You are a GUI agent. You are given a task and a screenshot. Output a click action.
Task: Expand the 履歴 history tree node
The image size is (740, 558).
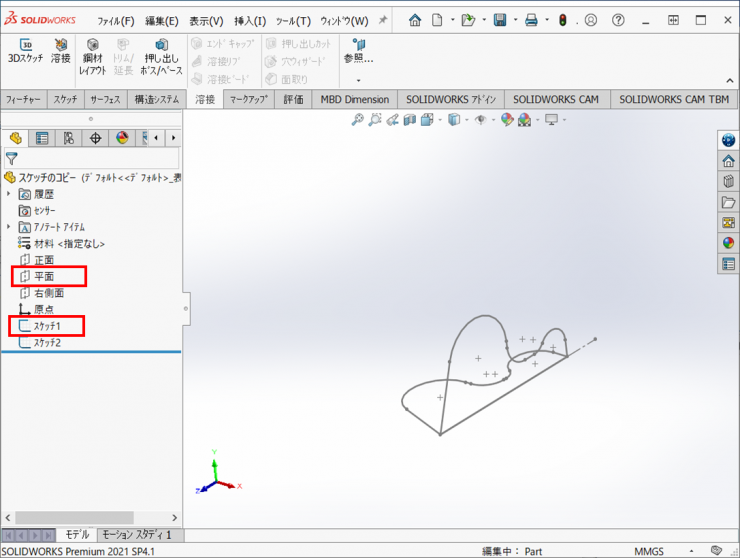coord(9,194)
